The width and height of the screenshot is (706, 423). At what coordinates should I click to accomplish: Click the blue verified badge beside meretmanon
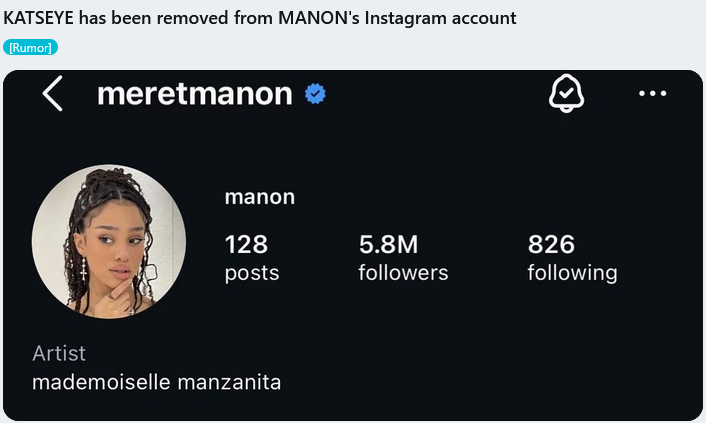(x=316, y=95)
